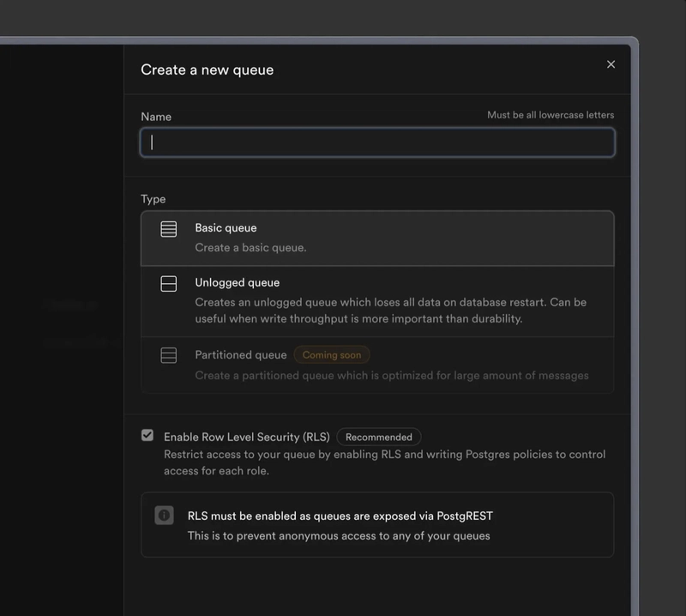Click the 'Create a basic queue.' description
Screen dimensions: 686x616
tap(250, 248)
